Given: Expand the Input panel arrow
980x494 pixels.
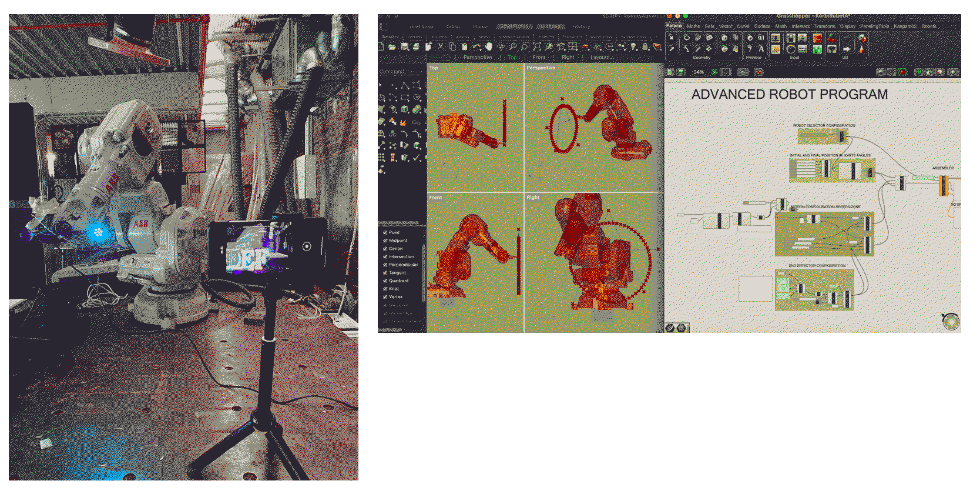Looking at the screenshot, I should coord(821,58).
